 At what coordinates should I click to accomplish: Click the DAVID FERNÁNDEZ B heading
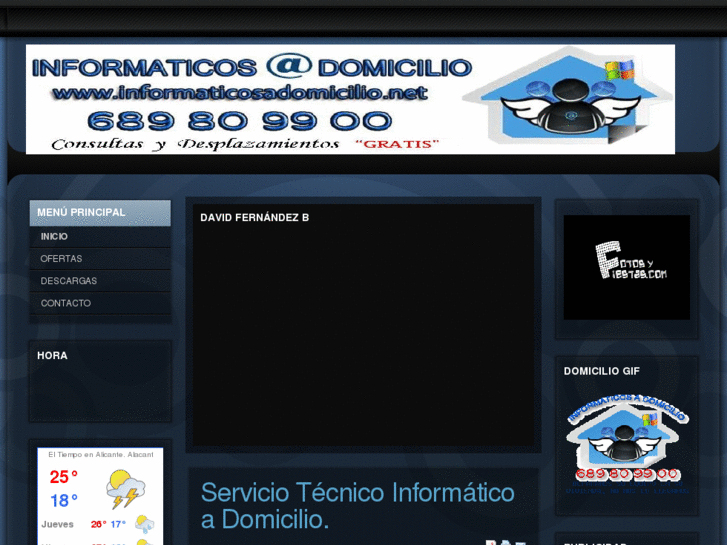tap(255, 218)
